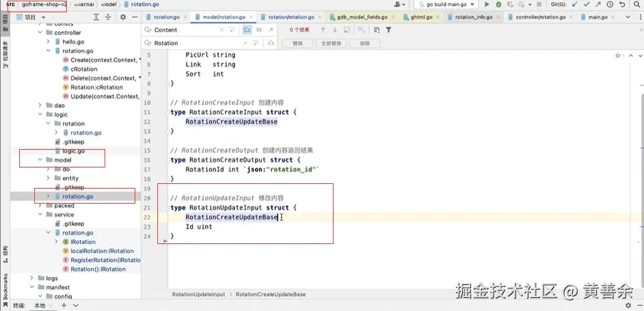
Task: Expand hello.go in controller folder
Action: pyautogui.click(x=48, y=42)
